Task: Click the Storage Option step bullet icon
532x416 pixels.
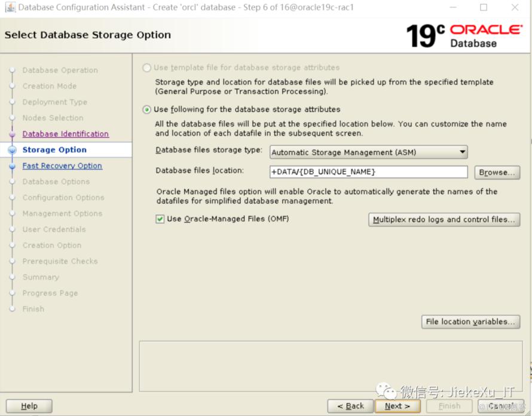Action: tap(12, 150)
